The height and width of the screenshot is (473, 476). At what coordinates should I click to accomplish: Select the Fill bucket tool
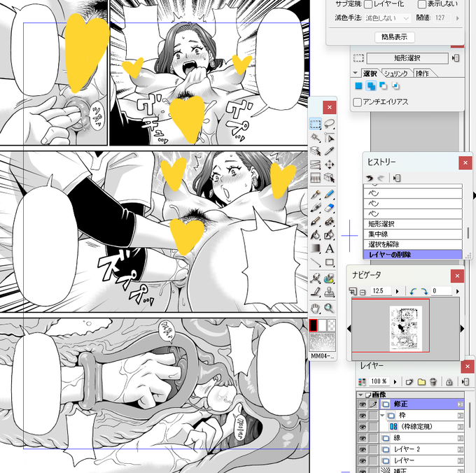coord(316,235)
